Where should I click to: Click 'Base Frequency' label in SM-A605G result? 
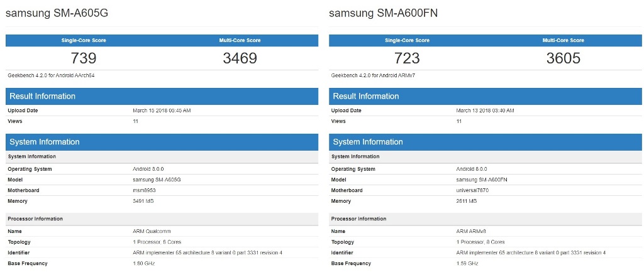(28, 264)
